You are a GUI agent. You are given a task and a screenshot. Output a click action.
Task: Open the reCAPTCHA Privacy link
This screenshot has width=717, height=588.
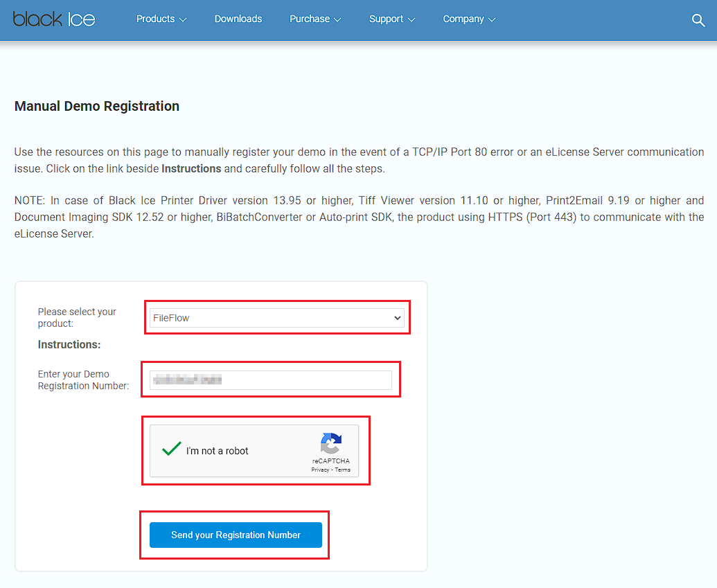(x=320, y=470)
